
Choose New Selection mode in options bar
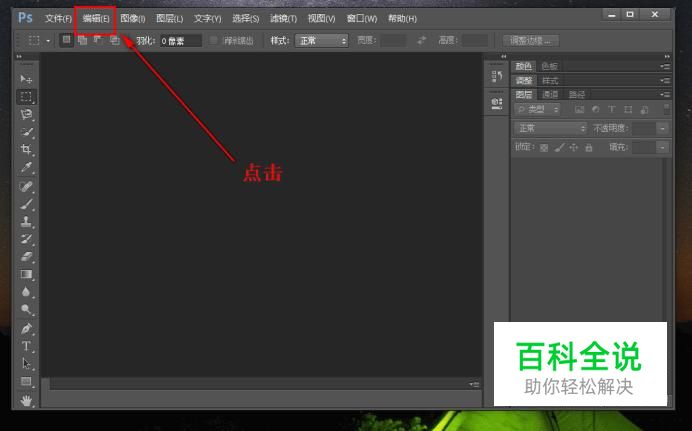coord(66,40)
